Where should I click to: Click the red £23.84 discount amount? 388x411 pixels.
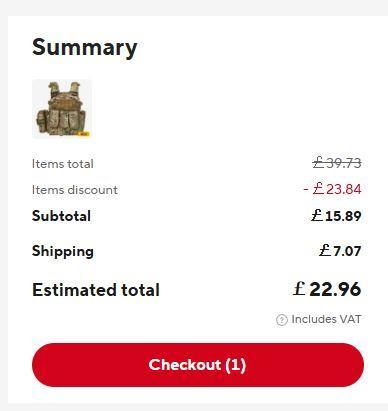[x=337, y=189]
